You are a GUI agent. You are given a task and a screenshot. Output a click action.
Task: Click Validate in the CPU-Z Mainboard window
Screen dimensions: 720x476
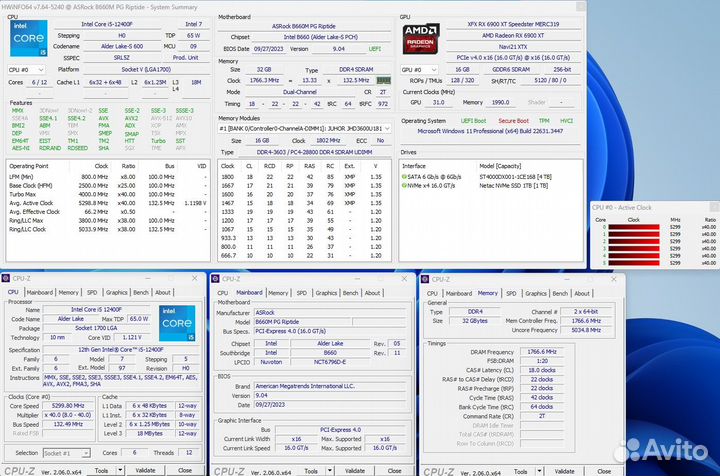point(354,471)
